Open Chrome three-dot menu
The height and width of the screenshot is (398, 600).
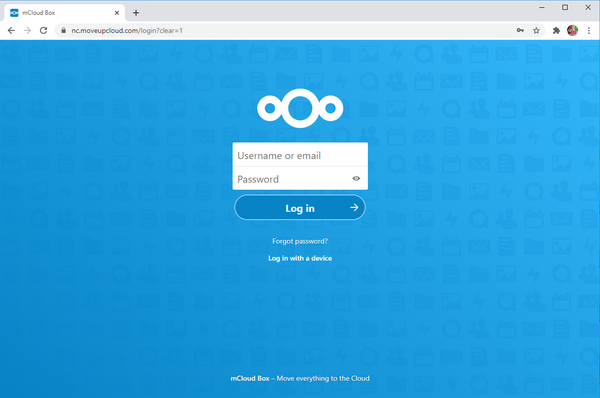(589, 31)
